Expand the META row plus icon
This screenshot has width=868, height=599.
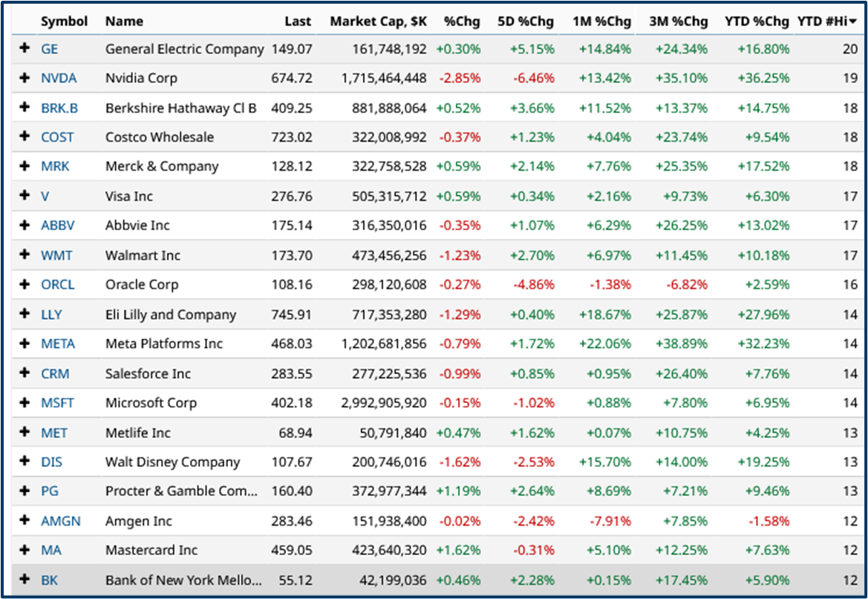(x=25, y=344)
